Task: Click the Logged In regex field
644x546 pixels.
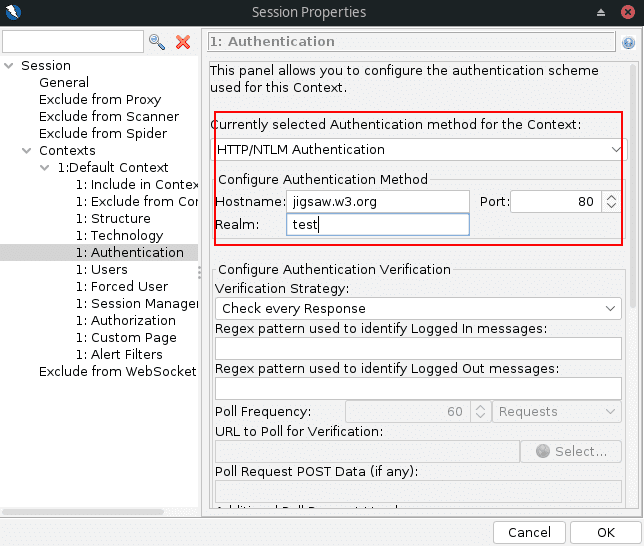Action: tap(418, 348)
